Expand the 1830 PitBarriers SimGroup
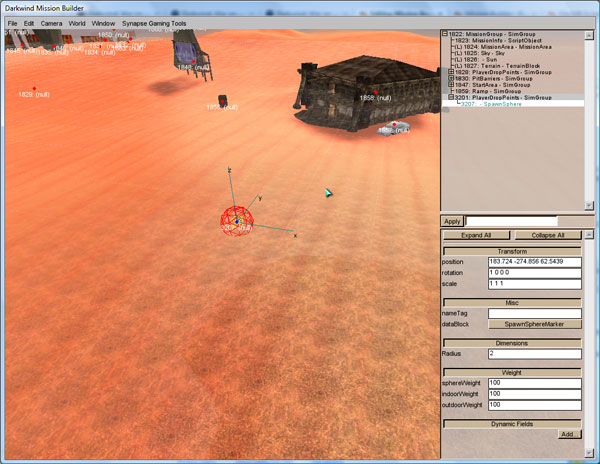The height and width of the screenshot is (464, 600). click(x=452, y=79)
